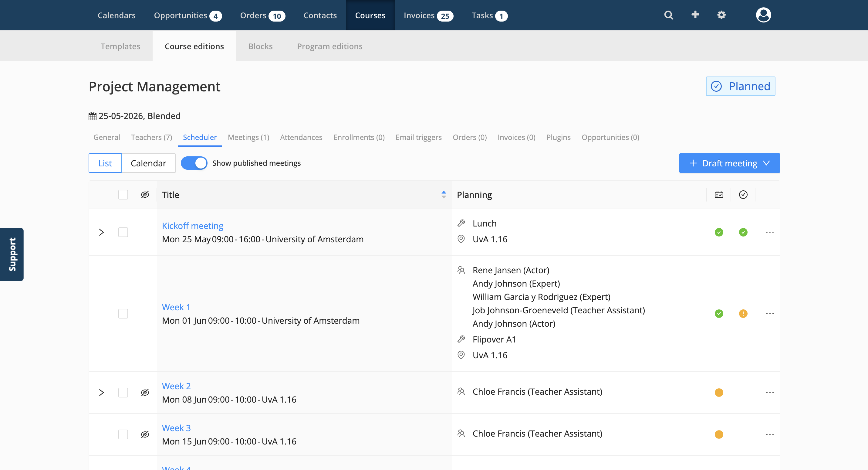Open the Week 3 link

coord(176,427)
